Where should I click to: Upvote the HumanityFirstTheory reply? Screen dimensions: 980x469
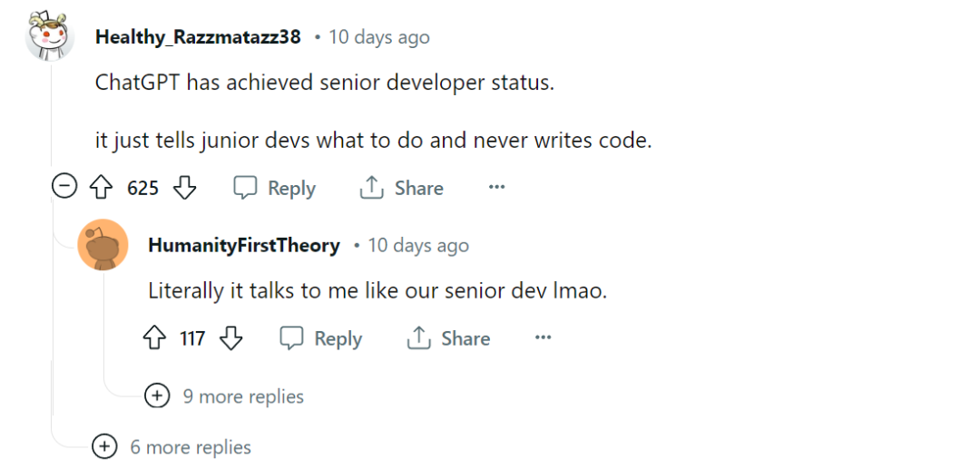154,339
